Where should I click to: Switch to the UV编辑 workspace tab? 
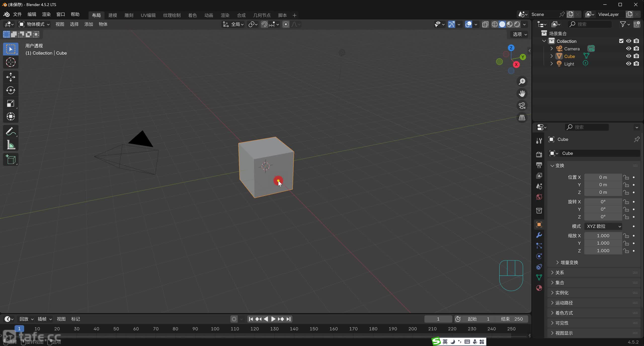pos(148,15)
